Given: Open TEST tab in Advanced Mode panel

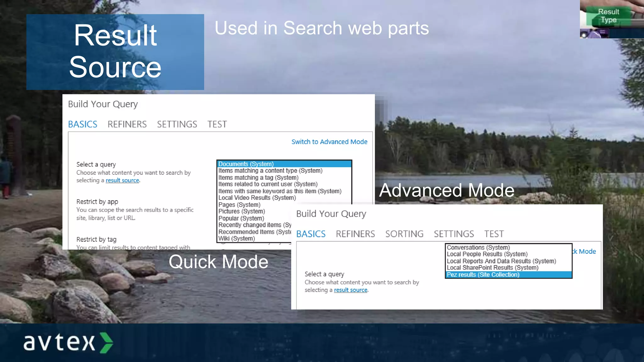Looking at the screenshot, I should (x=494, y=234).
